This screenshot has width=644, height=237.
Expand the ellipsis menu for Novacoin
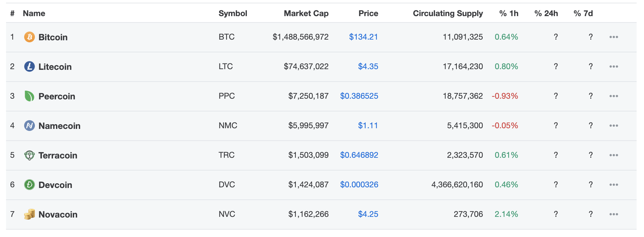[x=614, y=214]
